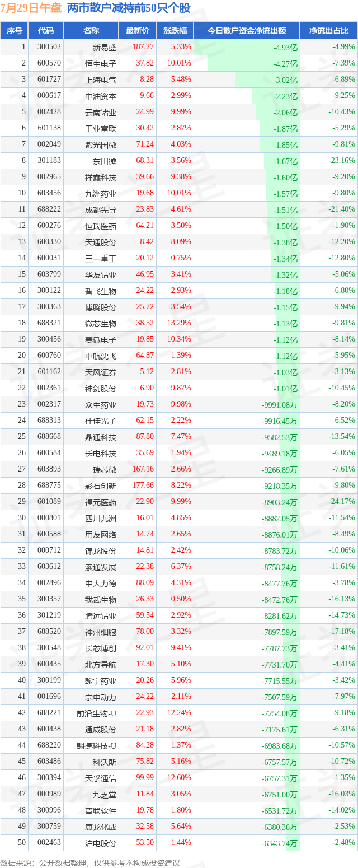Click stock code 000712
Image resolution: width=358 pixels, height=868 pixels.
coord(49,550)
